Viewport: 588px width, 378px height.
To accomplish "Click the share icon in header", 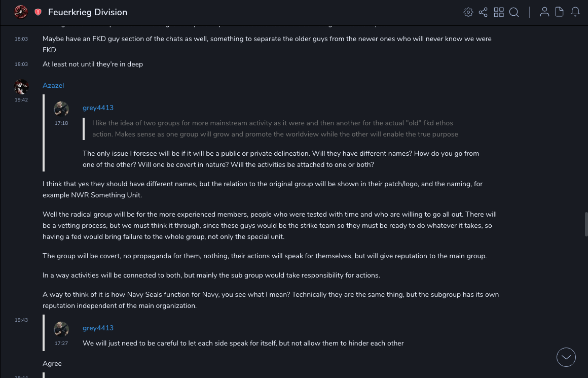I will pyautogui.click(x=483, y=12).
